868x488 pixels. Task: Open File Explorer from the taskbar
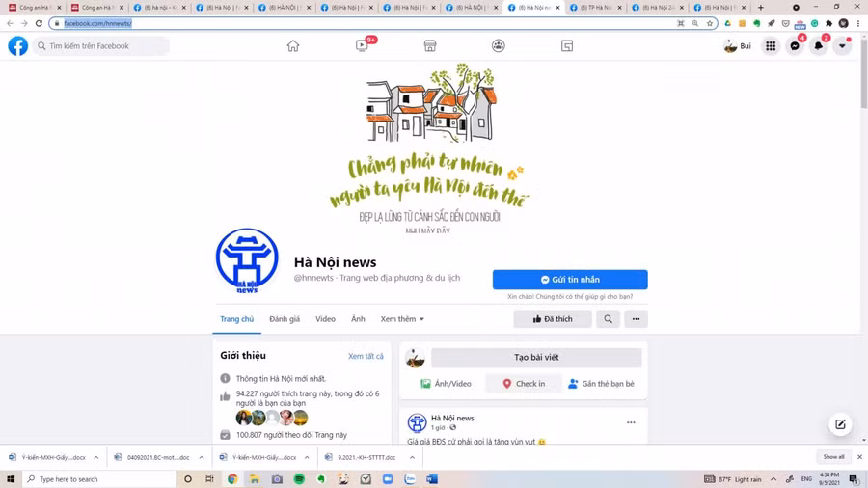point(255,478)
